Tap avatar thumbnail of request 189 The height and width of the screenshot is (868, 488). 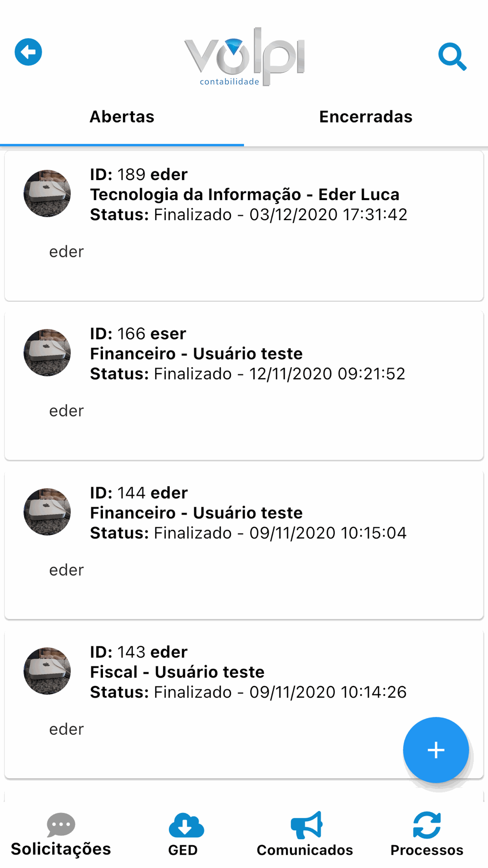(x=47, y=193)
